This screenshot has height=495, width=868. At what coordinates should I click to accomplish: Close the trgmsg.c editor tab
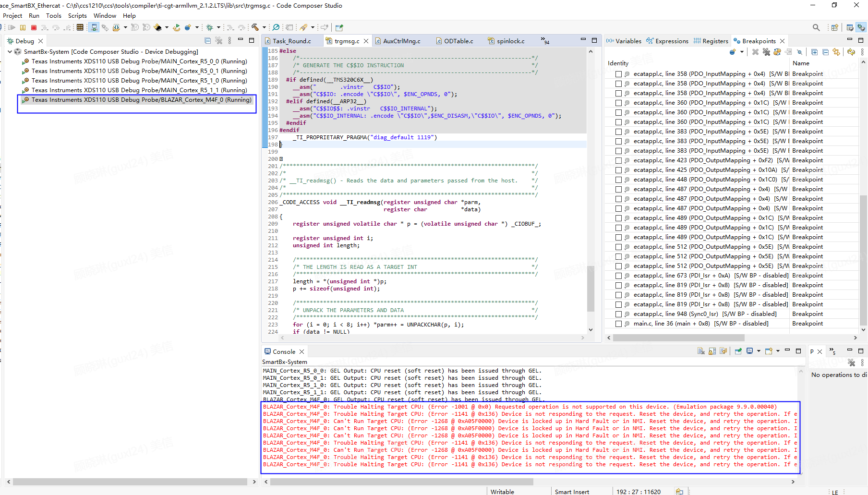click(366, 41)
